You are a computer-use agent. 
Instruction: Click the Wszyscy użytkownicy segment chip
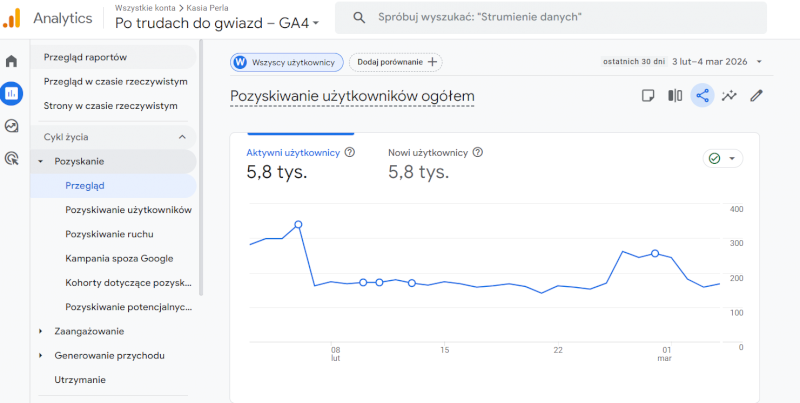(287, 62)
